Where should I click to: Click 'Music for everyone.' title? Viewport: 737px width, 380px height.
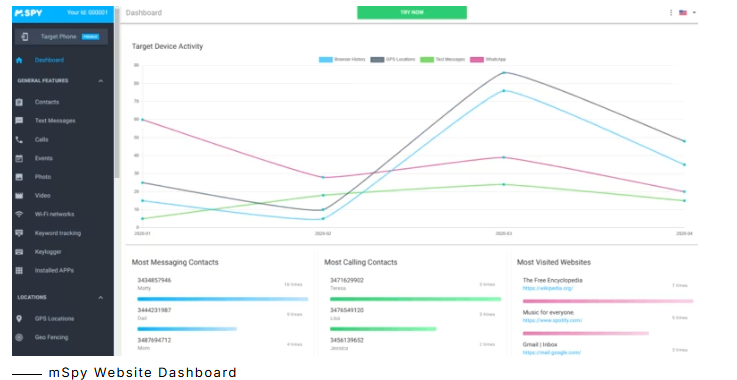point(549,312)
